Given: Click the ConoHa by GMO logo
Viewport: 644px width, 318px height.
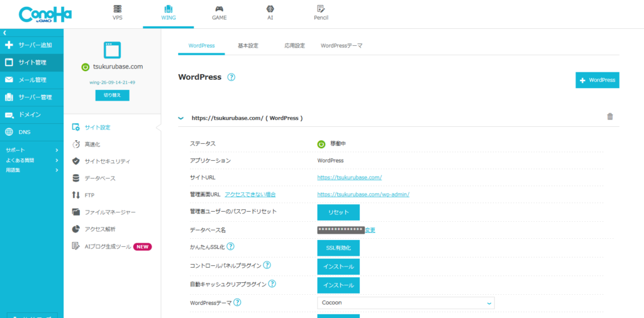Looking at the screenshot, I should [45, 14].
